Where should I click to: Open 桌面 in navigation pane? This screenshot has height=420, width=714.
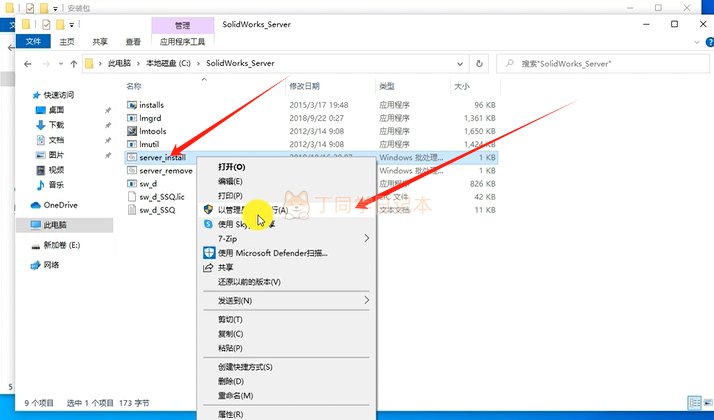click(x=56, y=110)
